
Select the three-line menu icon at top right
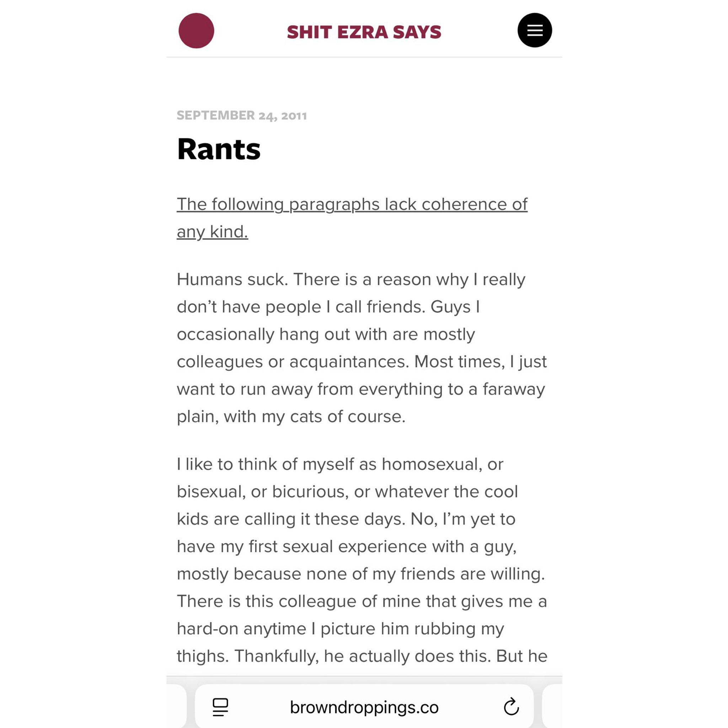pos(535,30)
